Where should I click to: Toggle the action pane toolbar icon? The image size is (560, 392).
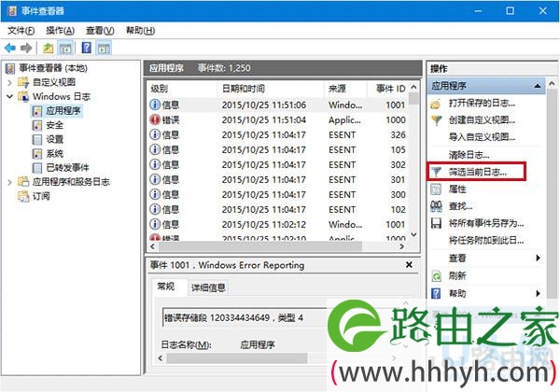(x=104, y=48)
